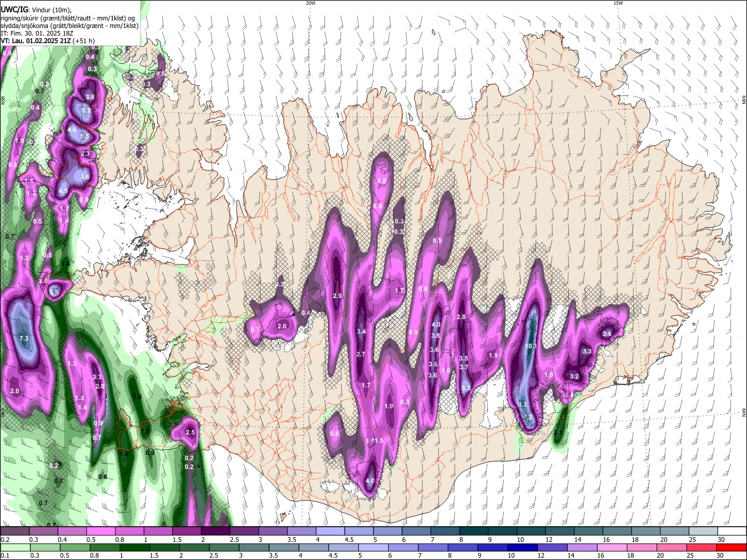
Task: Select the periwinkle 6 swatch in lower scale
Action: point(403,547)
